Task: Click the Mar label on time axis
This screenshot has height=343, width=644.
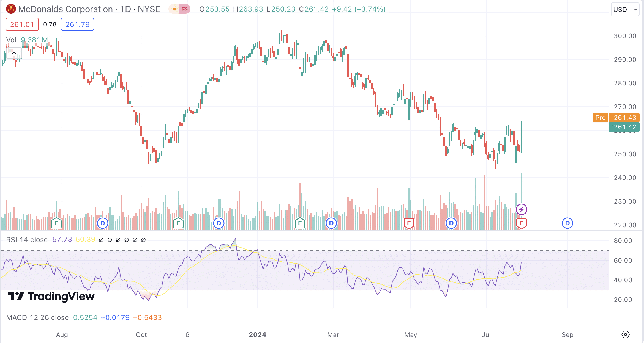Action: click(x=333, y=334)
